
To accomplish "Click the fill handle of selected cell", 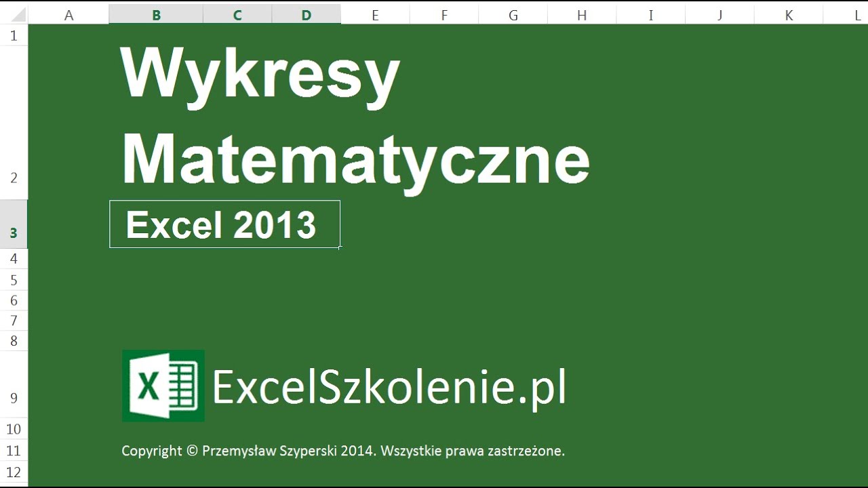I will pos(340,247).
